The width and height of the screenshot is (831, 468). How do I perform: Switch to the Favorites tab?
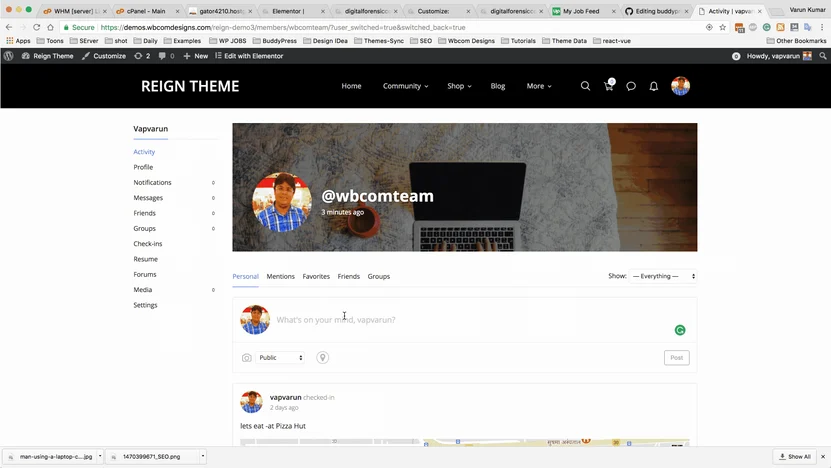tap(316, 276)
